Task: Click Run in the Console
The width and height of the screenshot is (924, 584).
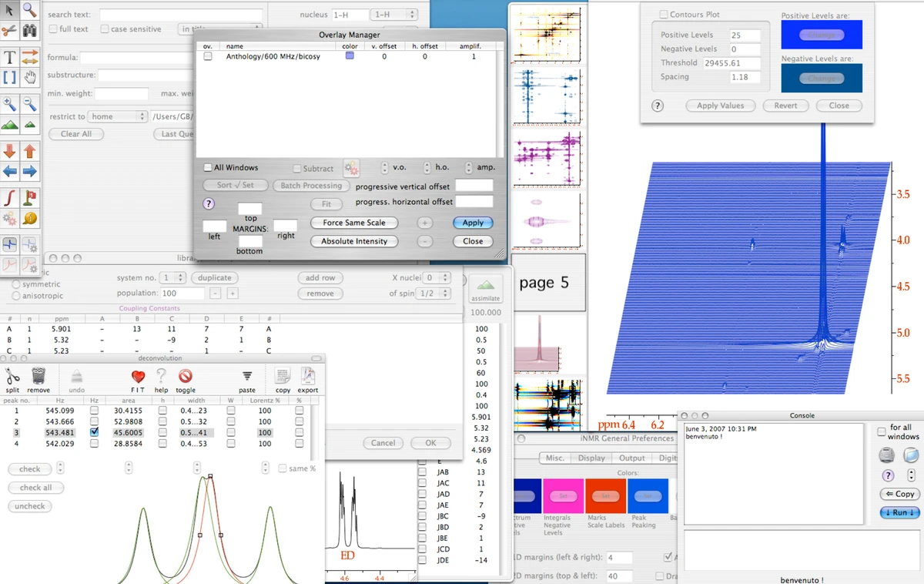Action: [900, 512]
